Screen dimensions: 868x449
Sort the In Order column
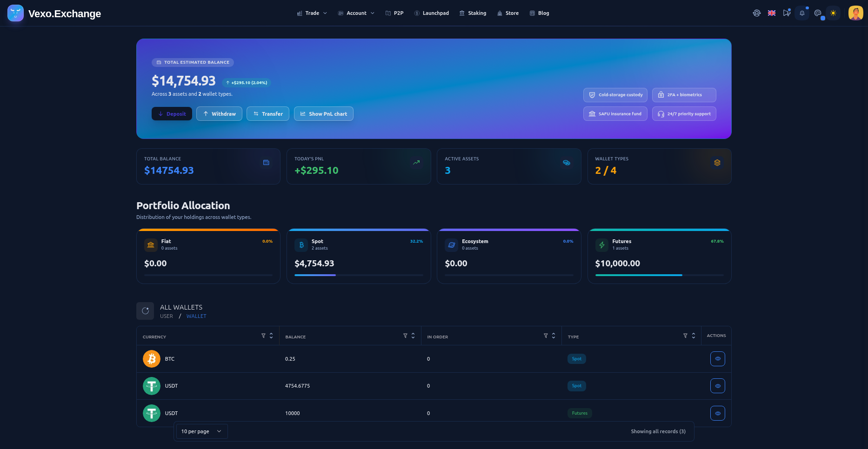(554, 336)
